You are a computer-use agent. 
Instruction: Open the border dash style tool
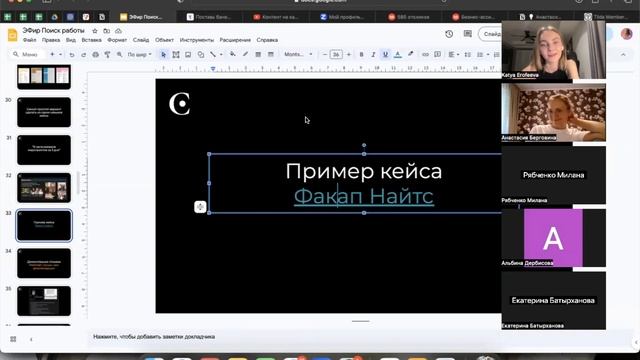[x=271, y=54]
